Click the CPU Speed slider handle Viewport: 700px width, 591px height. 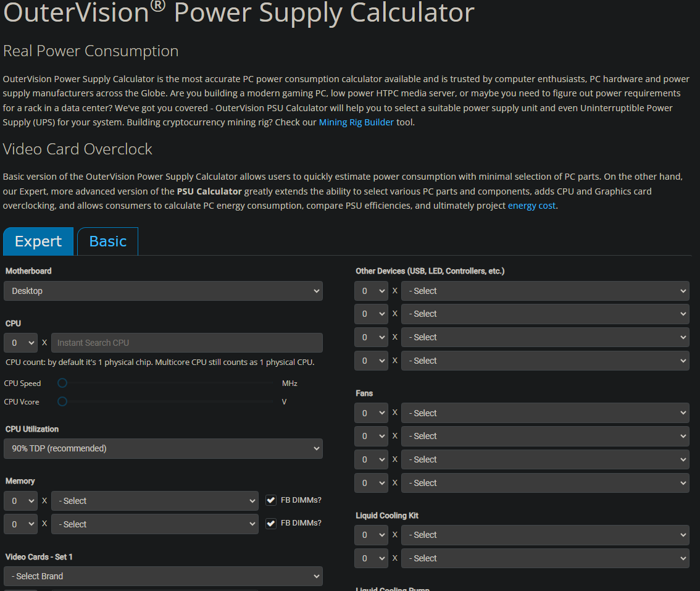coord(62,384)
